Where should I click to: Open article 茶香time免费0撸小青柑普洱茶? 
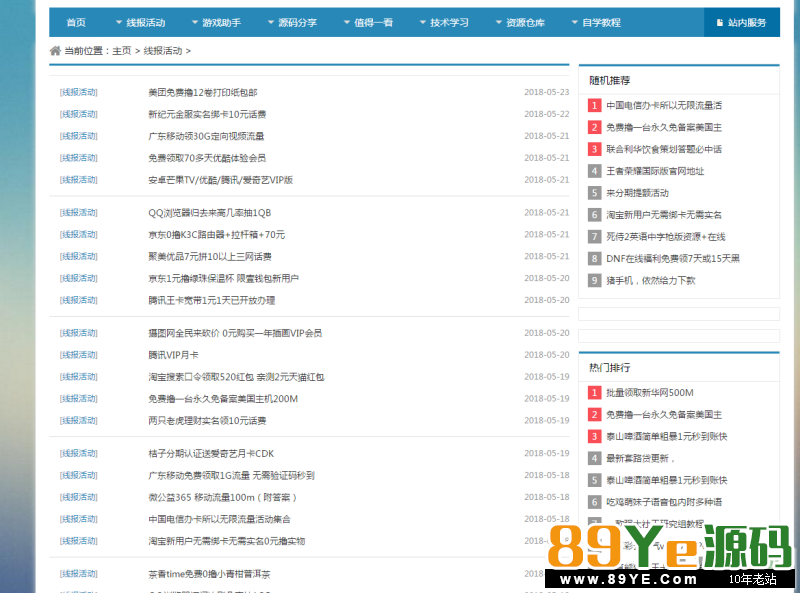(x=209, y=574)
